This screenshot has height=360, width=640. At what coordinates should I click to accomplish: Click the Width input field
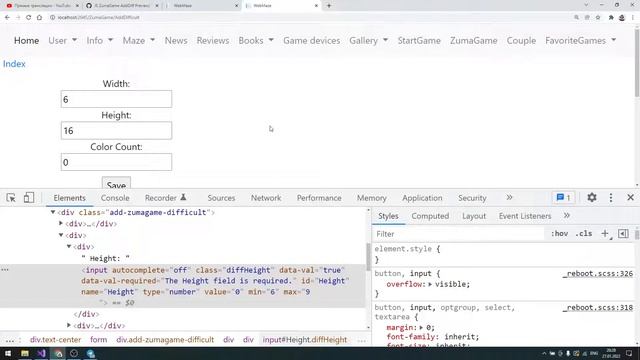tap(116, 99)
